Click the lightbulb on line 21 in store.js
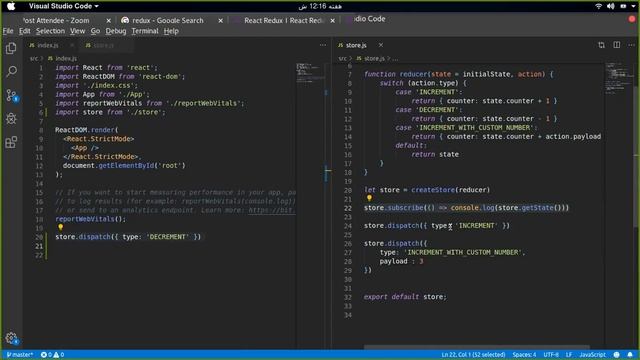The height and width of the screenshot is (360, 640). (369, 198)
